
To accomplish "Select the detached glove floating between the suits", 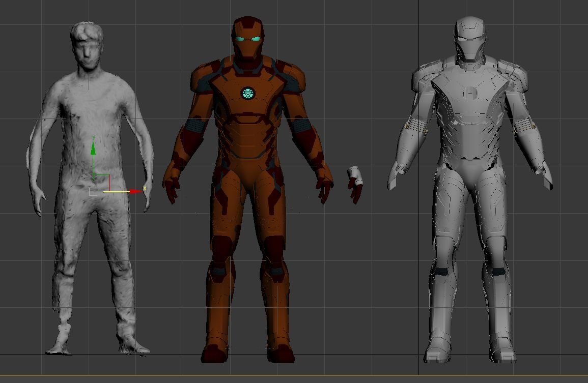I will [354, 185].
